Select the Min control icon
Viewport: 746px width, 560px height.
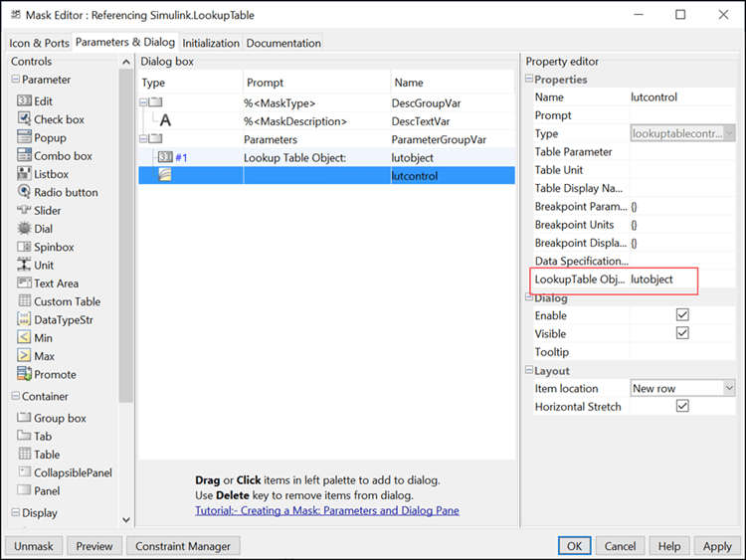tap(24, 337)
